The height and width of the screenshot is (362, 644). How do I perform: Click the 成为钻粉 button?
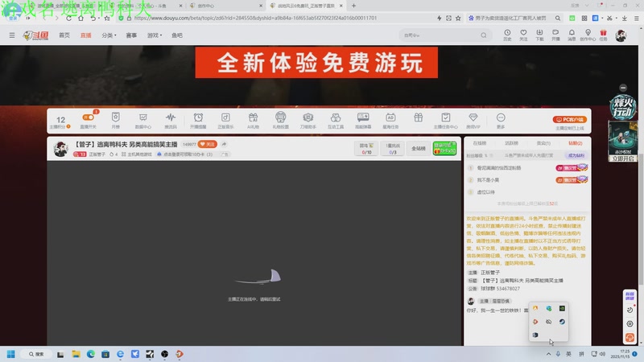(x=576, y=155)
